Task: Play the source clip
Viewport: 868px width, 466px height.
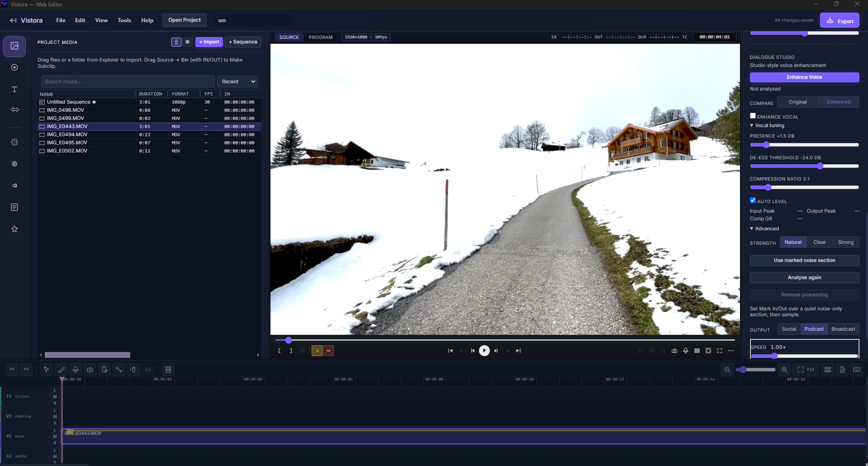Action: click(484, 351)
